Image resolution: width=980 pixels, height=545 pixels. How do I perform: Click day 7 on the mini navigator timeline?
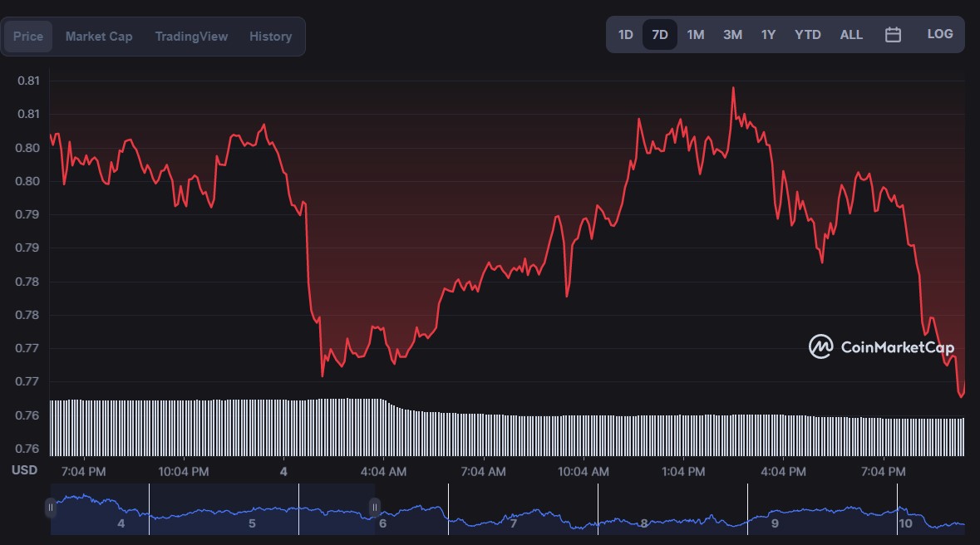(x=513, y=523)
